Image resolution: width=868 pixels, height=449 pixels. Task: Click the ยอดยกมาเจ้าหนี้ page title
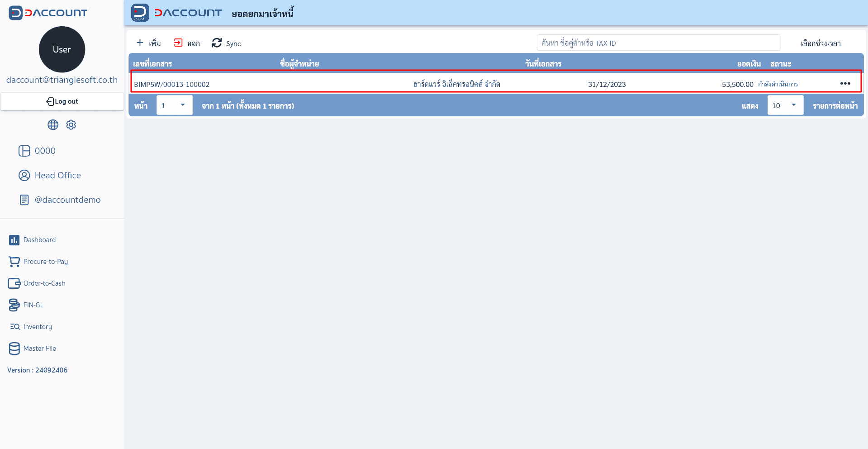coord(263,14)
